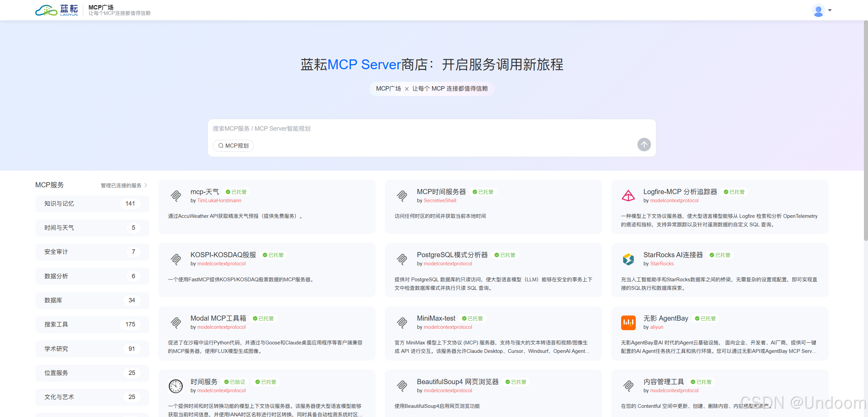The width and height of the screenshot is (868, 417).
Task: Open Modal MCP工具箱 title
Action: coord(218,319)
